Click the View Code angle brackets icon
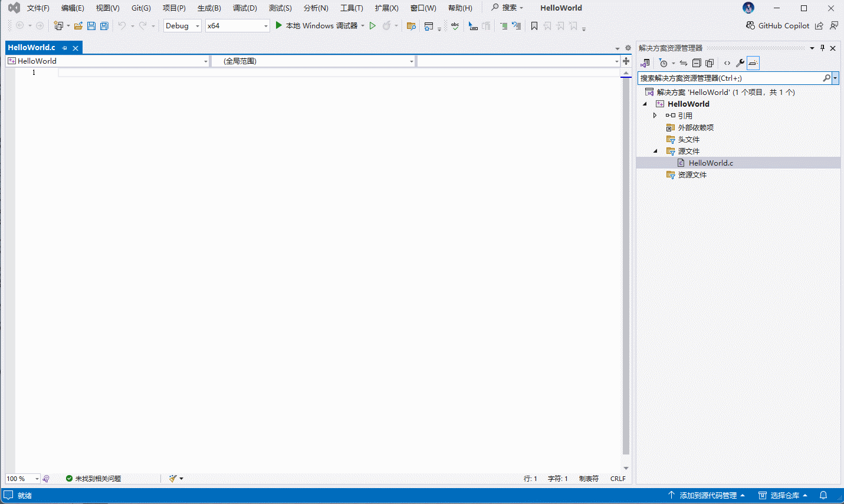 [x=727, y=63]
